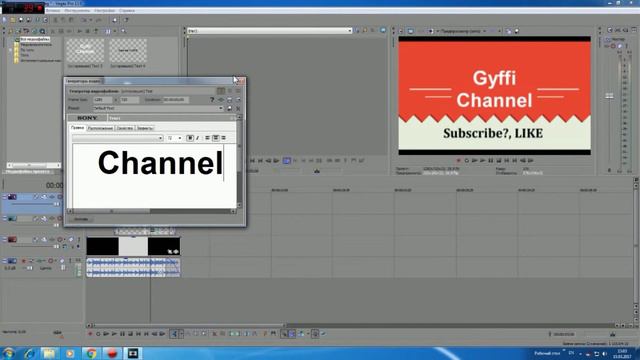Click the frame width input field
Screen dimensions: 640x360
click(x=102, y=100)
